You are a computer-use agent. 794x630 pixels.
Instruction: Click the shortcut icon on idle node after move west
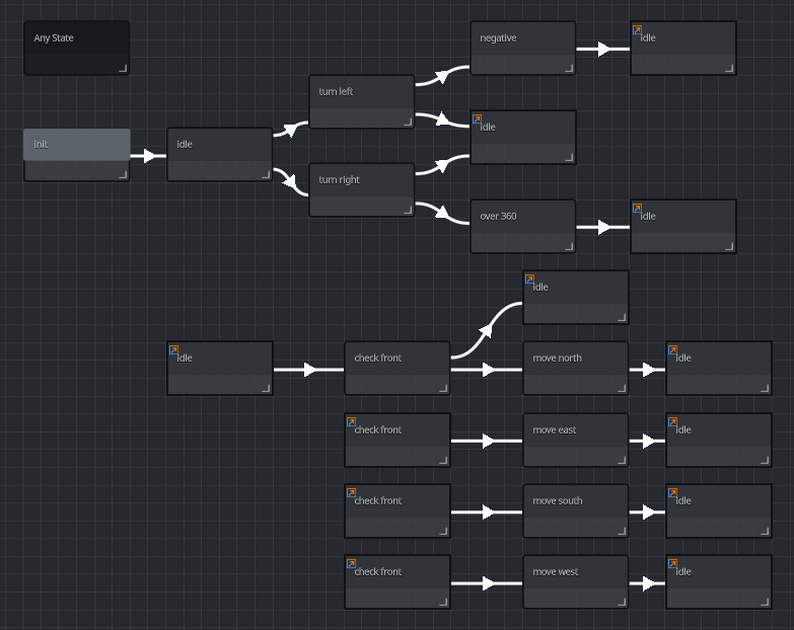(672, 564)
